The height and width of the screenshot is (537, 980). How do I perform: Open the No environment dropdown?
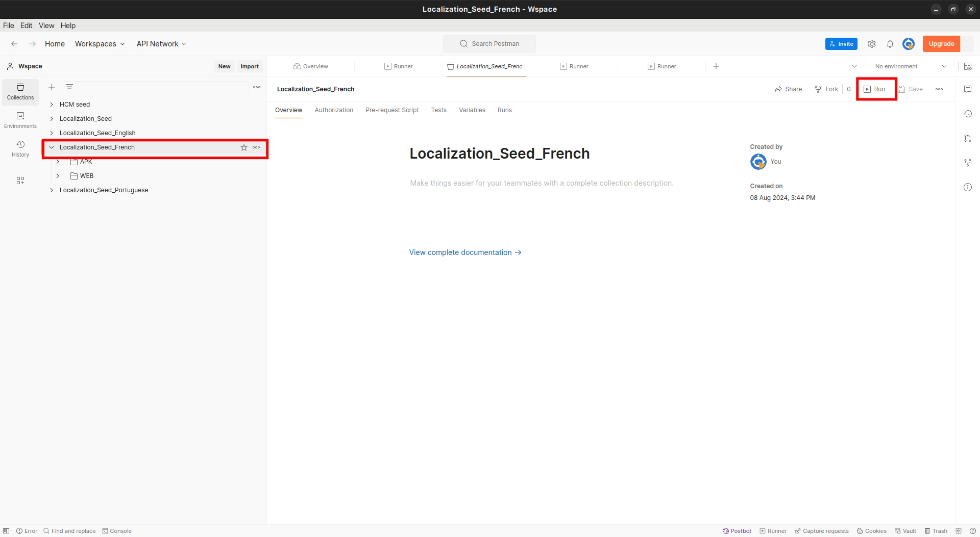(x=910, y=66)
